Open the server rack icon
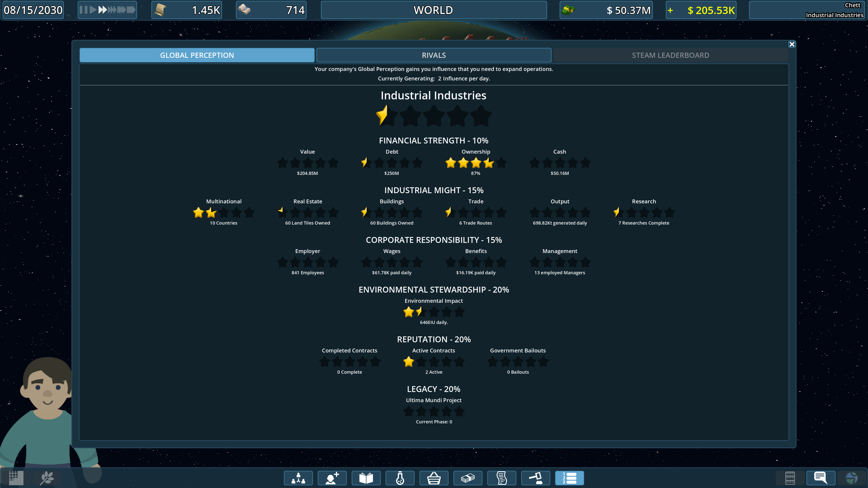Viewport: 868px width, 488px height. pos(790,478)
